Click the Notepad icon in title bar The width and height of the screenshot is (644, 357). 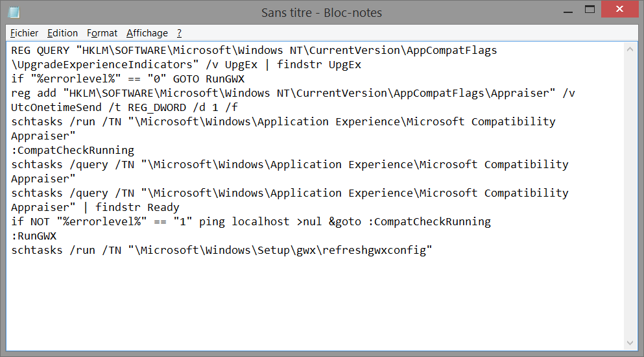coord(14,12)
